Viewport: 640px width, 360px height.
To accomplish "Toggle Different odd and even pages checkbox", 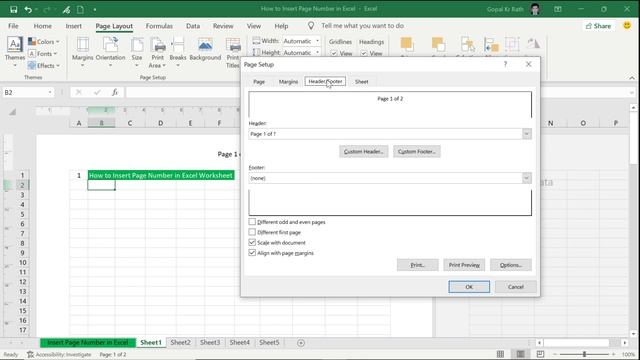I will (252, 222).
